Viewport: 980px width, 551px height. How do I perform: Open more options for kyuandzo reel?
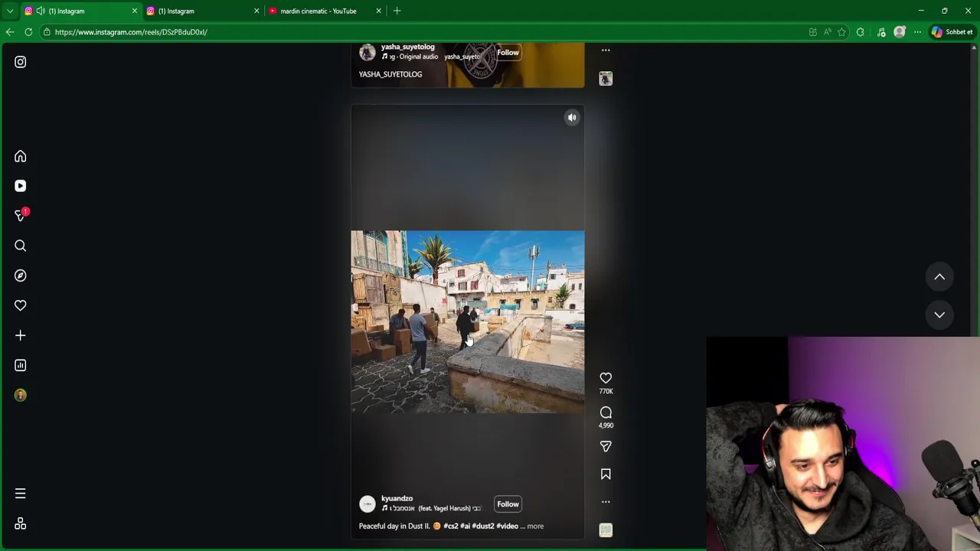(x=606, y=502)
